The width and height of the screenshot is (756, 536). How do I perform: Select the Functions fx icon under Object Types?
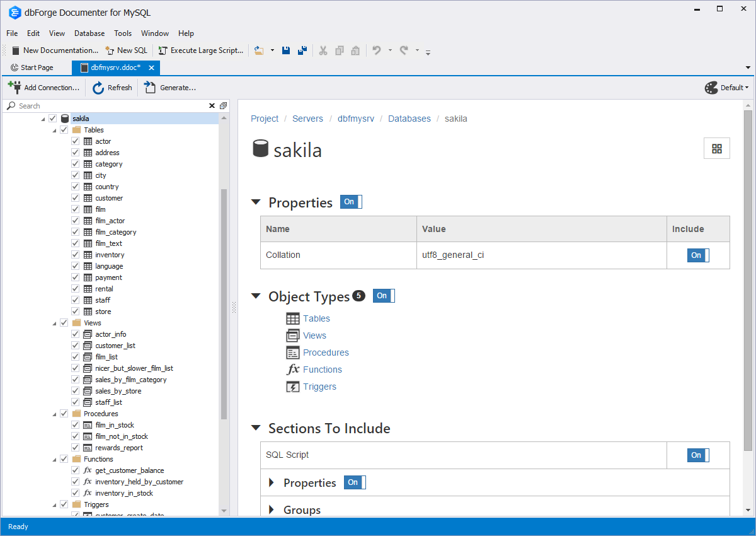292,369
